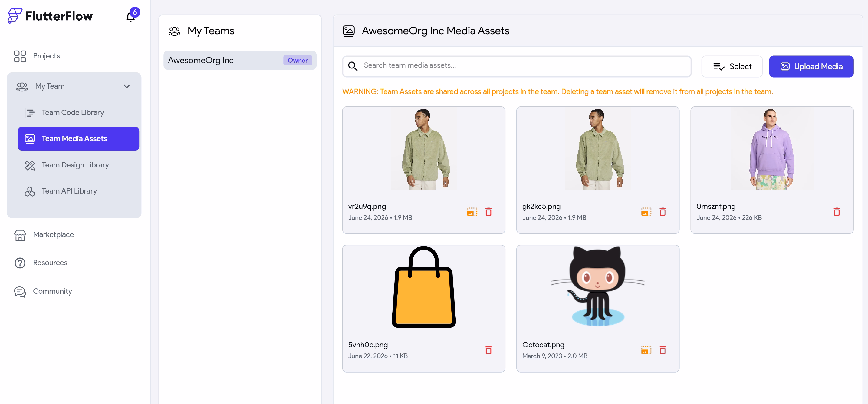
Task: Open Team Design Library
Action: [x=75, y=165]
